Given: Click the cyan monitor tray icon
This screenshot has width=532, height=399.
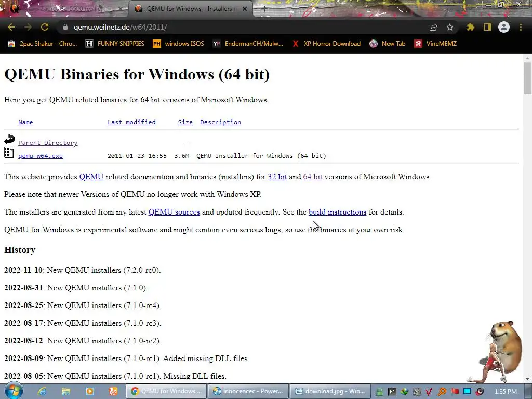Looking at the screenshot, I should pyautogui.click(x=467, y=392).
